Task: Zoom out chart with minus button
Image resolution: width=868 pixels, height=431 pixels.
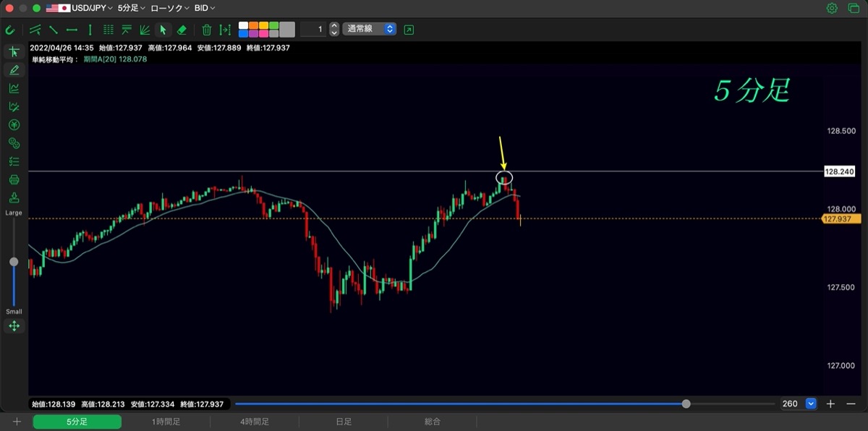Action: point(851,404)
